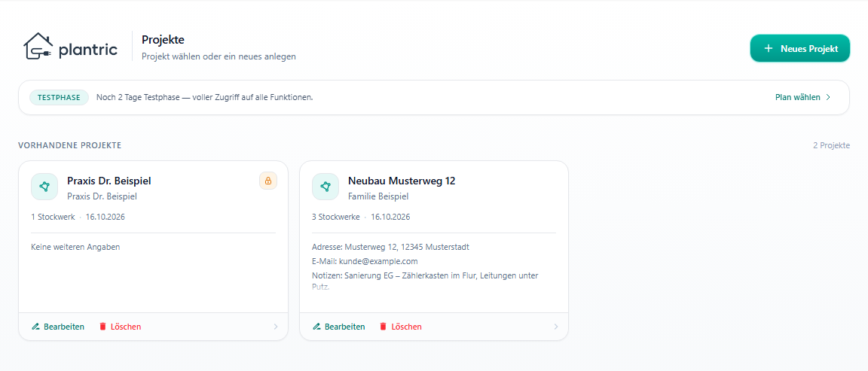
Task: Click the Praxis Dr. Beispiel card title
Action: pos(109,181)
